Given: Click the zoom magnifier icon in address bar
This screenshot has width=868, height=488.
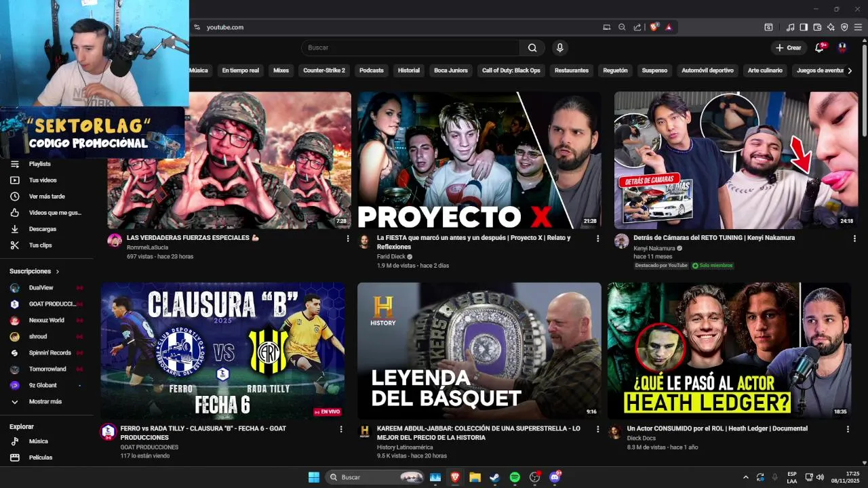Looking at the screenshot, I should pos(622,27).
